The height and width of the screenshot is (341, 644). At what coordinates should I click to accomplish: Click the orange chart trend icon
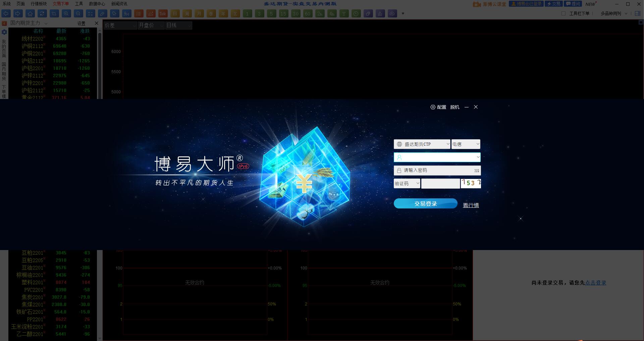[151, 13]
